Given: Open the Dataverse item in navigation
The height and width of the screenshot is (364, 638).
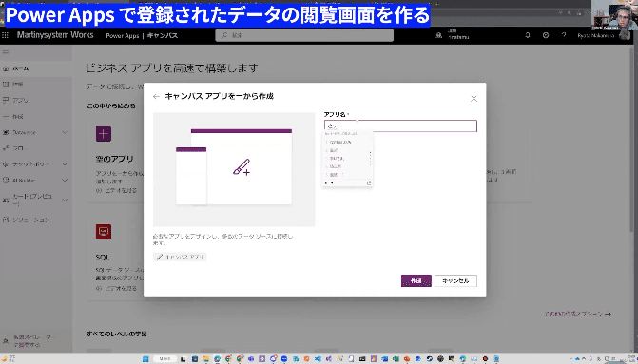Looking at the screenshot, I should pyautogui.click(x=24, y=132).
